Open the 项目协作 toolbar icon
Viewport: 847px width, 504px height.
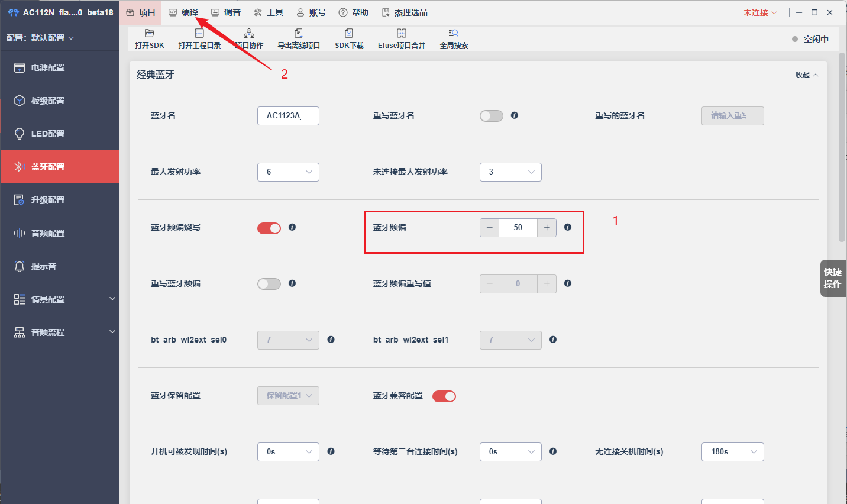[x=249, y=38]
